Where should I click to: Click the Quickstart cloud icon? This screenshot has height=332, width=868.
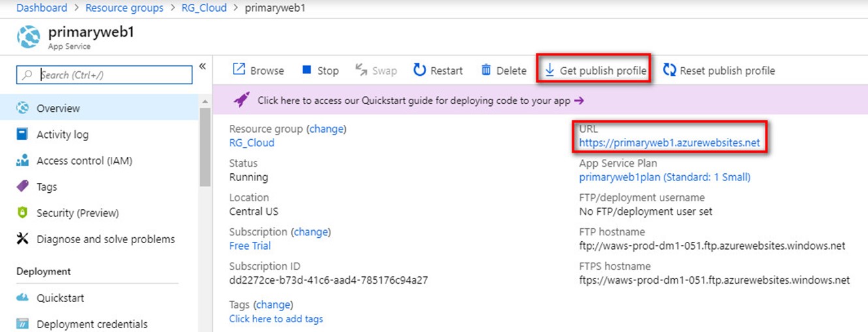(23, 298)
